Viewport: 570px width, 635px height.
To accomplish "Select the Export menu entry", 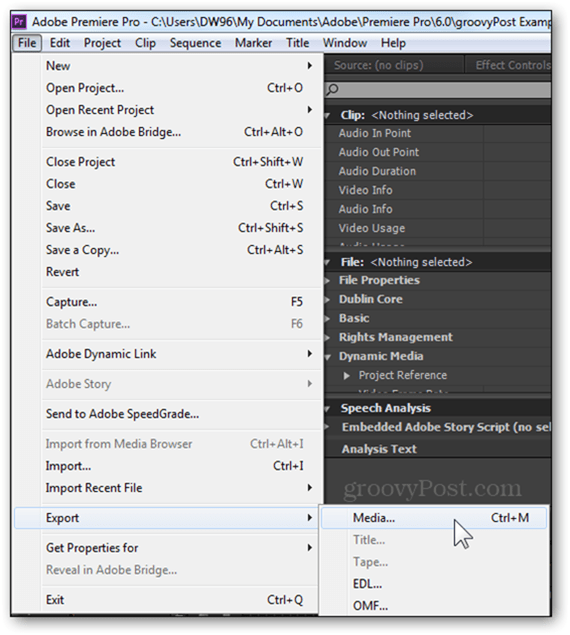I will pyautogui.click(x=167, y=518).
